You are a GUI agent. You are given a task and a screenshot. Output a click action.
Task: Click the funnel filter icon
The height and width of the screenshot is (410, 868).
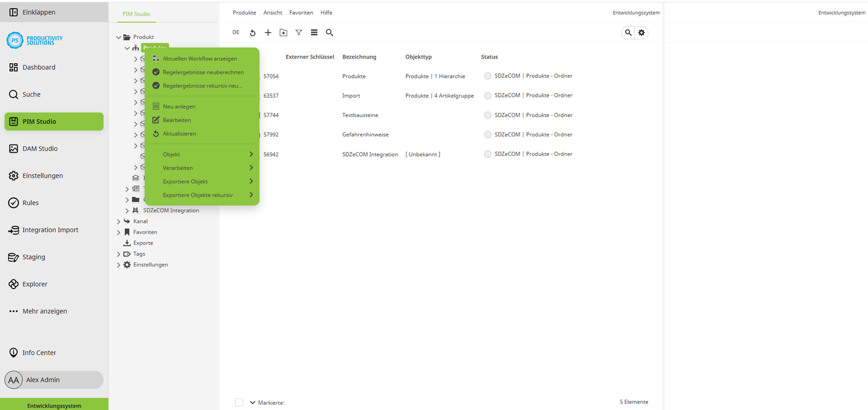(299, 33)
